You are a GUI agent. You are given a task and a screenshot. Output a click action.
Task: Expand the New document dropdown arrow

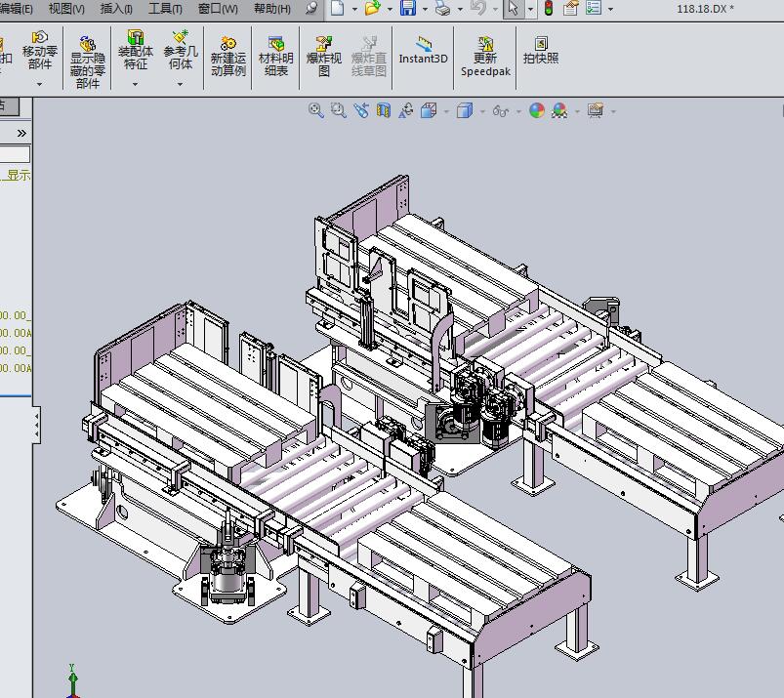click(354, 9)
